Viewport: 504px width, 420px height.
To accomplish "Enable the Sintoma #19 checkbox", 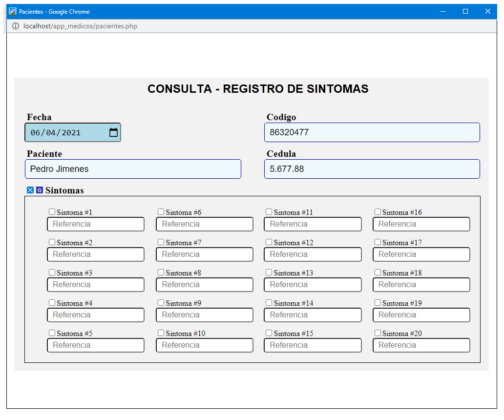I will 378,302.
